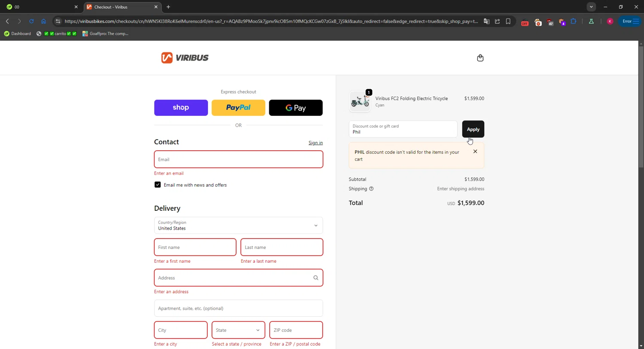Click the Email input field
The image size is (644, 349).
click(x=238, y=159)
